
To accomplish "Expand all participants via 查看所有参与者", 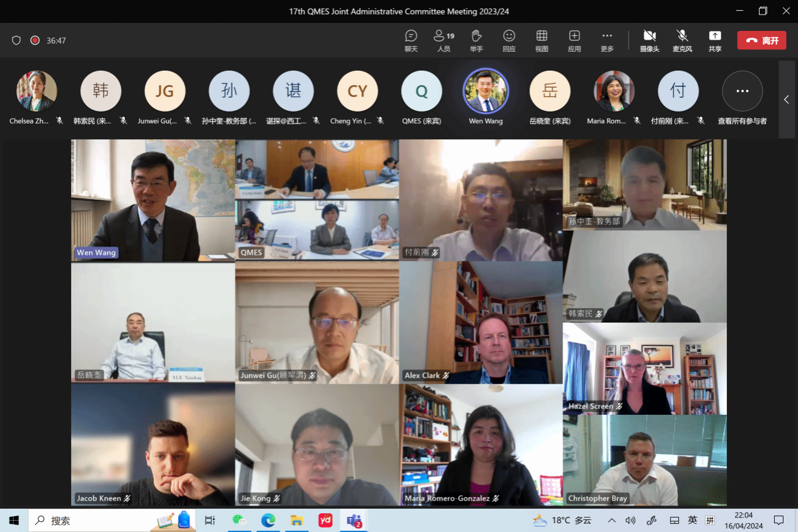I will [x=742, y=92].
